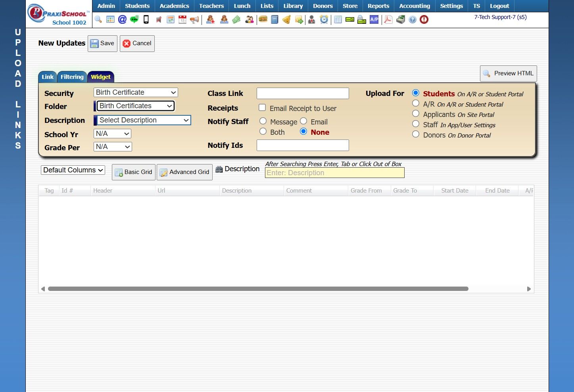Viewport: 574px width, 392px height.
Task: Click the PraxiSchool logo
Action: click(x=58, y=14)
